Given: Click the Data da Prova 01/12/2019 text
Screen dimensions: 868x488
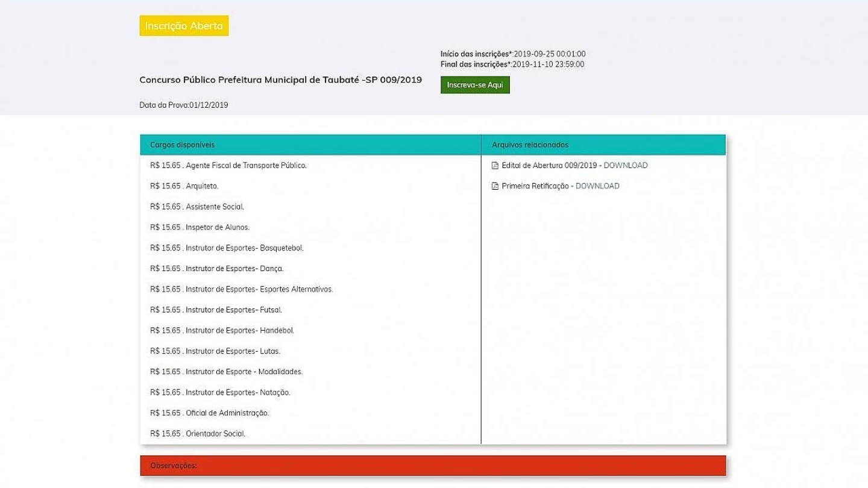Looking at the screenshot, I should point(184,105).
